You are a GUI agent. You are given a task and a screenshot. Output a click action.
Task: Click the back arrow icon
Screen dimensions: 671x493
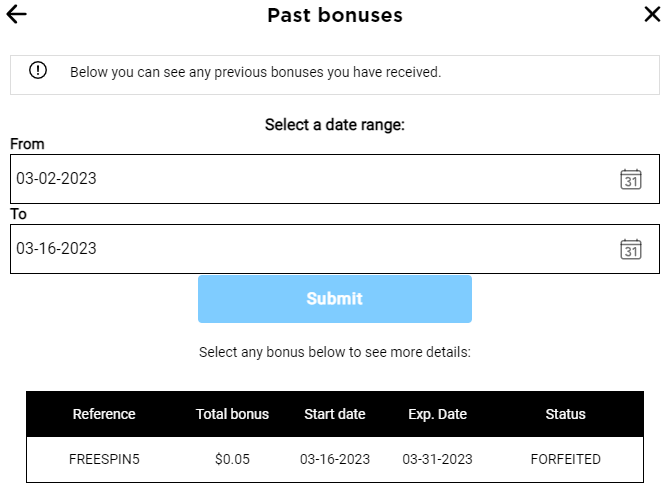(17, 14)
